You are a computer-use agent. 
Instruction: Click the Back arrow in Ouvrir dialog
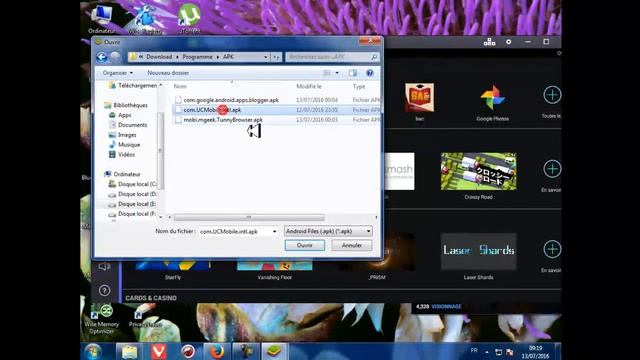click(102, 57)
